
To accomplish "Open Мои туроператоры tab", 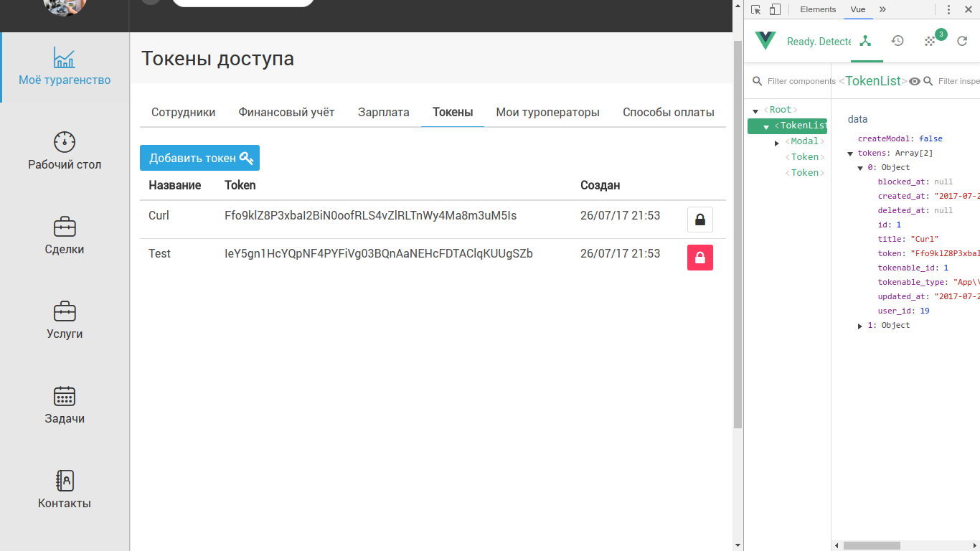I will click(x=548, y=112).
